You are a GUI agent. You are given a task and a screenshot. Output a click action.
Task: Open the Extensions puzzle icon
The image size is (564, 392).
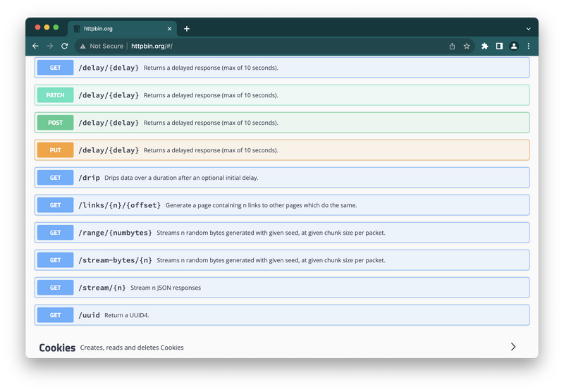[485, 46]
